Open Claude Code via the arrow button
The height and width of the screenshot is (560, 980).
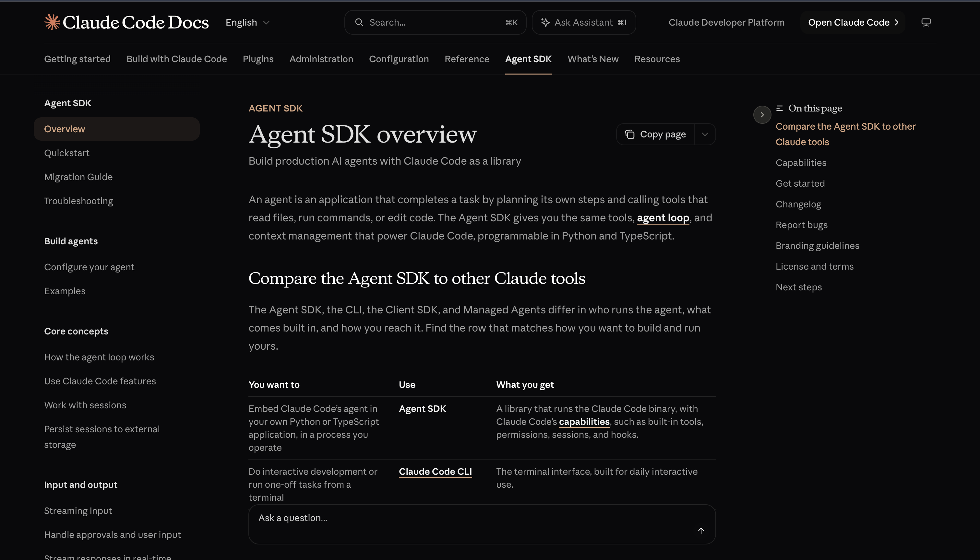(853, 22)
